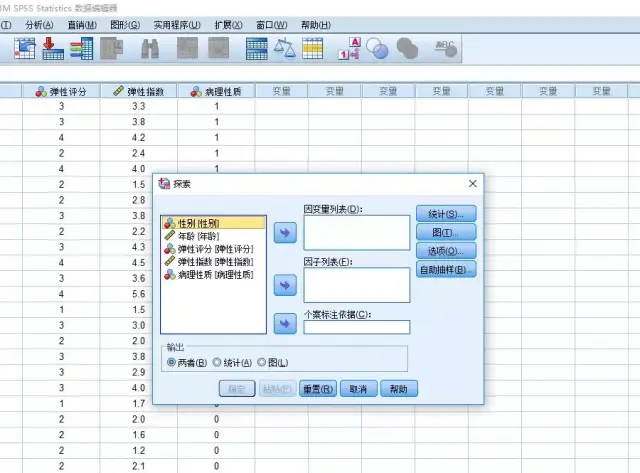Click the Split File toolbar icon

click(257, 49)
